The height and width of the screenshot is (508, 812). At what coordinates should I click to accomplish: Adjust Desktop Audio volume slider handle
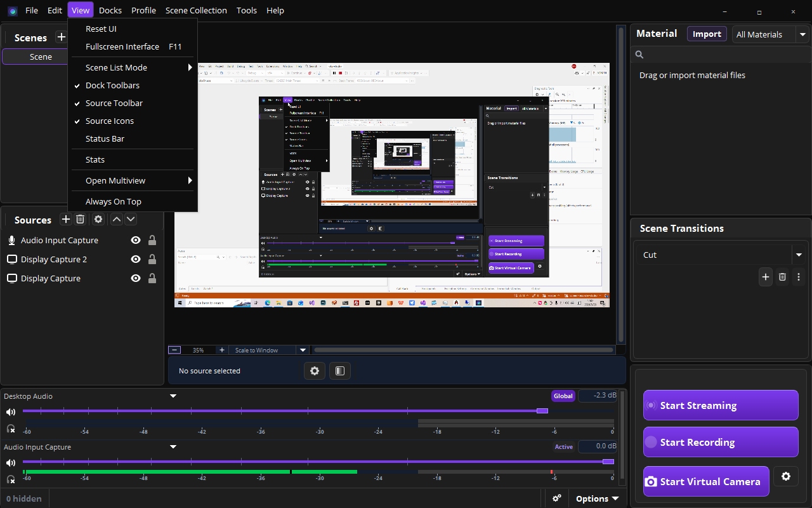point(542,411)
